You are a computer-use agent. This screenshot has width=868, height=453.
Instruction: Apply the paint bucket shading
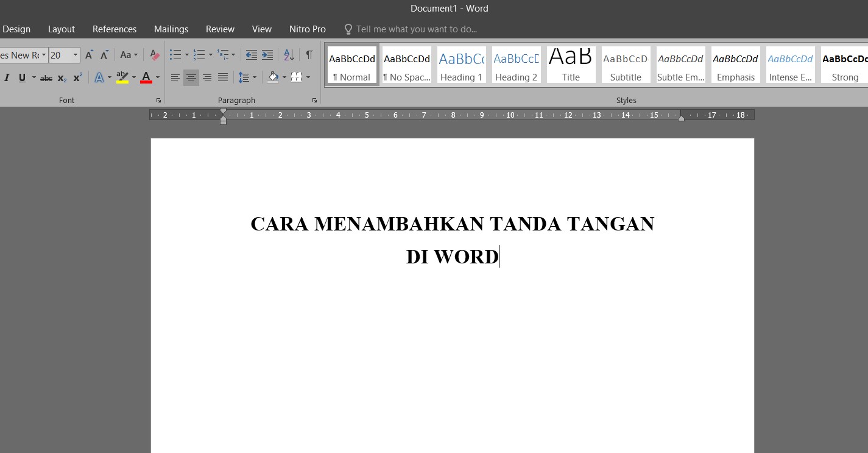tap(273, 77)
